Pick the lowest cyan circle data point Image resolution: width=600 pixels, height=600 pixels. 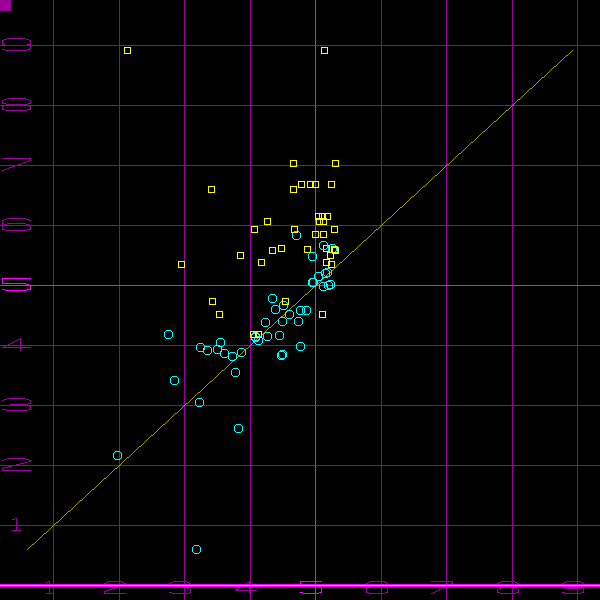[196, 549]
